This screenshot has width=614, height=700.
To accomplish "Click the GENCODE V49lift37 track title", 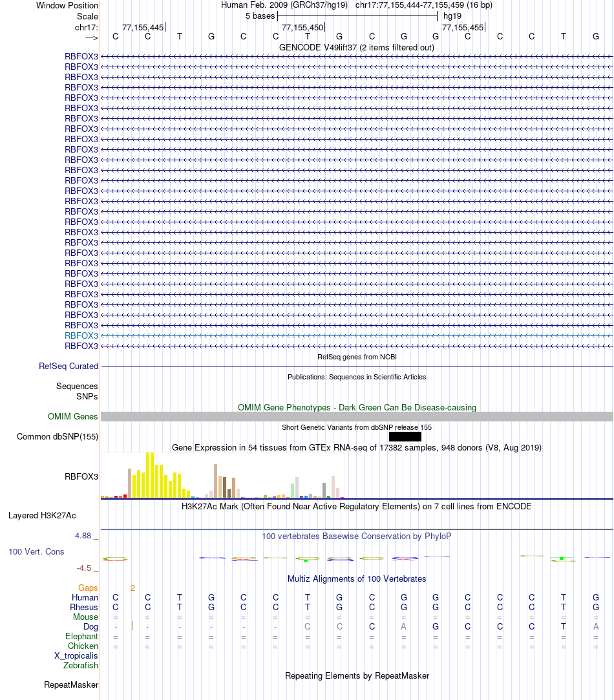I will (356, 47).
